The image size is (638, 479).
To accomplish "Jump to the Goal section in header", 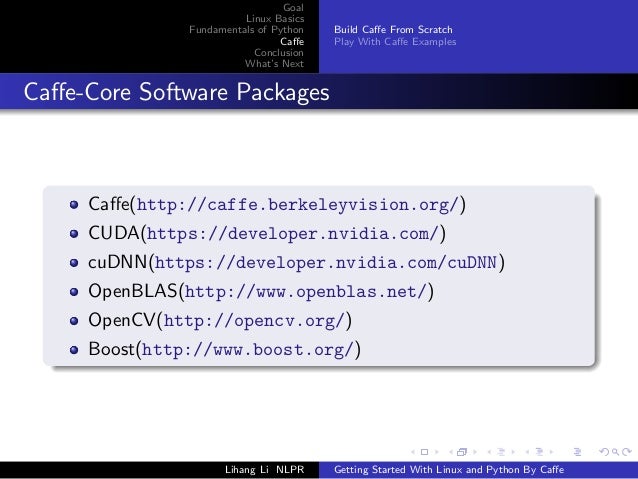I will tap(293, 7).
